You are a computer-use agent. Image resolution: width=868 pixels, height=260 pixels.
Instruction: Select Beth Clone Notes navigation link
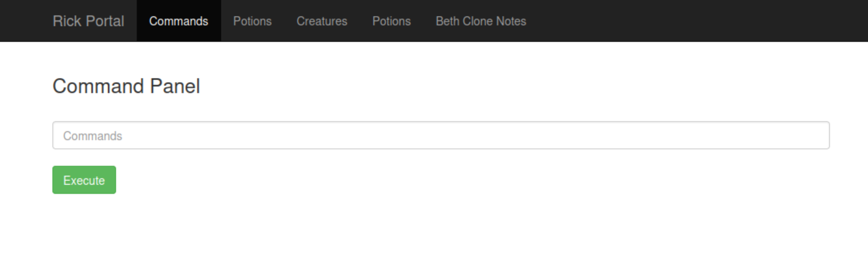pos(481,21)
